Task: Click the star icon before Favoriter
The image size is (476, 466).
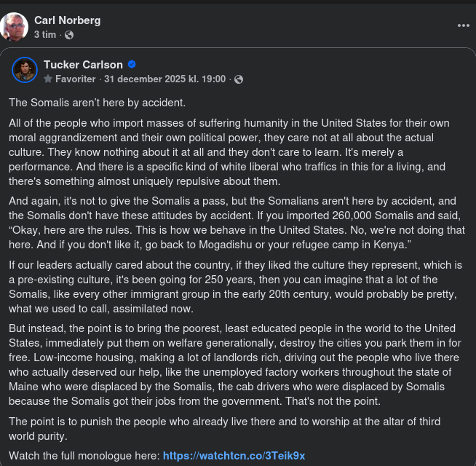Action: click(48, 79)
